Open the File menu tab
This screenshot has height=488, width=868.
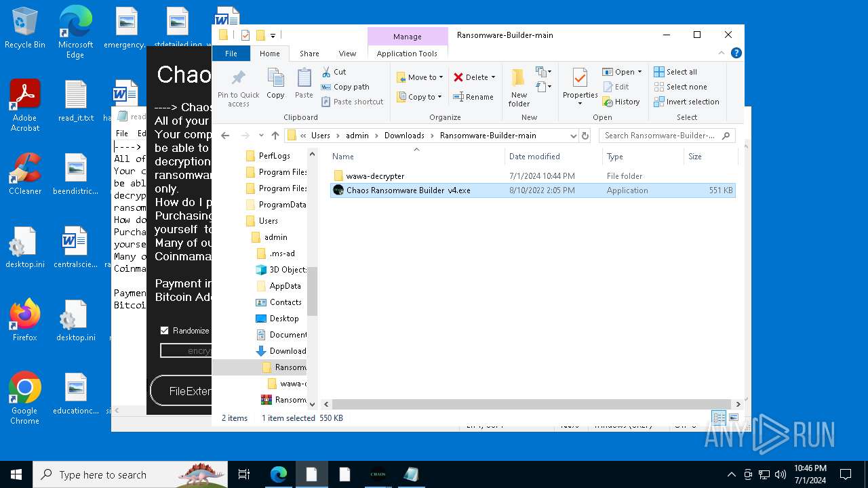(x=231, y=54)
